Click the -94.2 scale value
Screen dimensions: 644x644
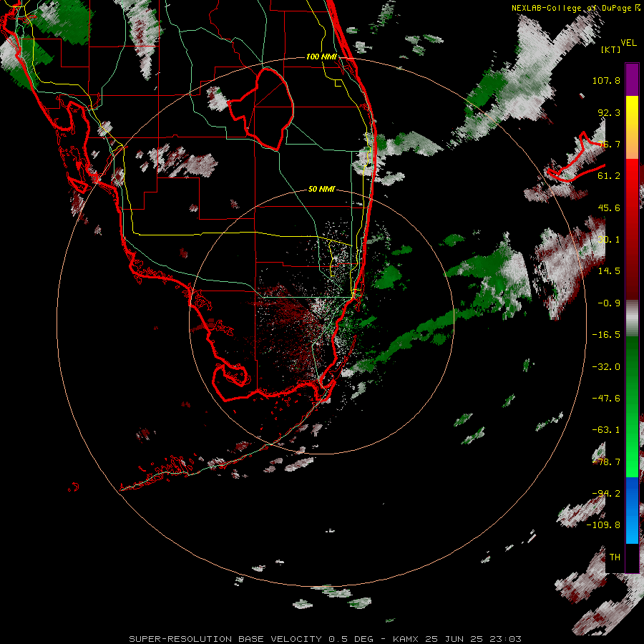[606, 494]
